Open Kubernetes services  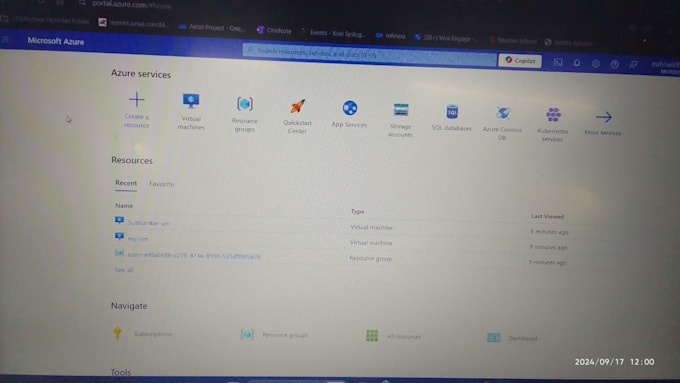[552, 125]
